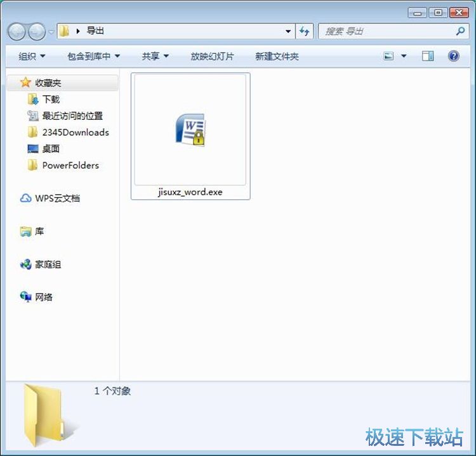Click the recent places icon
Viewport: 476px width, 456px height.
point(33,115)
